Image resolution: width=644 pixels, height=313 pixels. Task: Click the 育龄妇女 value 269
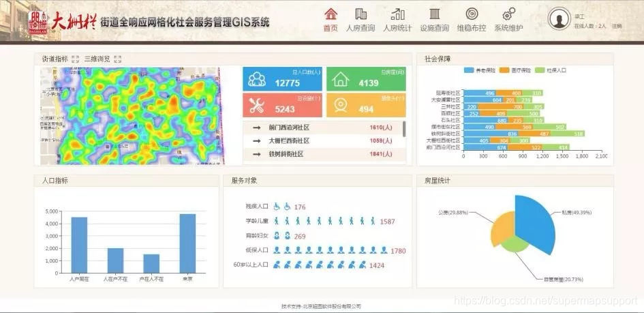point(300,237)
